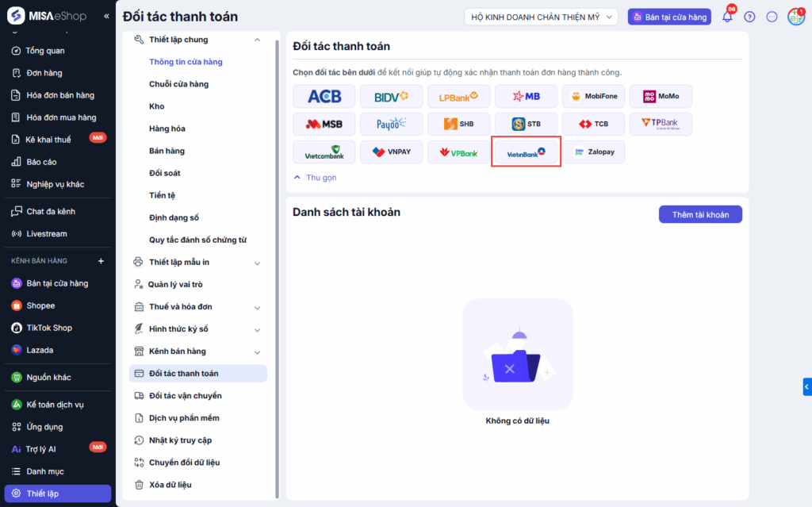Select MoMo payment partner
This screenshot has width=812, height=507.
tap(661, 96)
